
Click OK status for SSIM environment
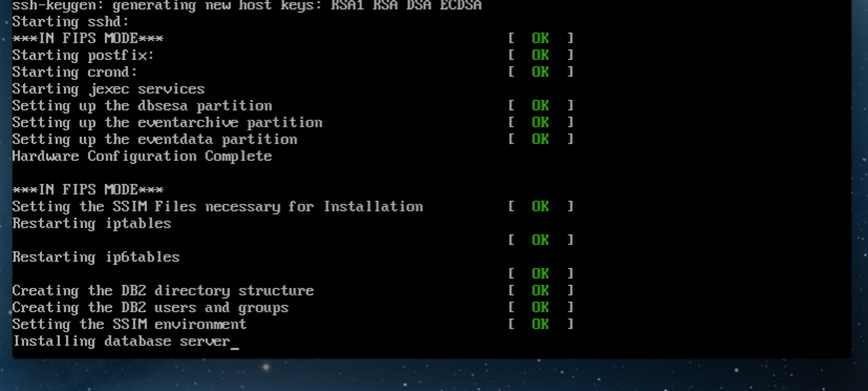pyautogui.click(x=540, y=324)
